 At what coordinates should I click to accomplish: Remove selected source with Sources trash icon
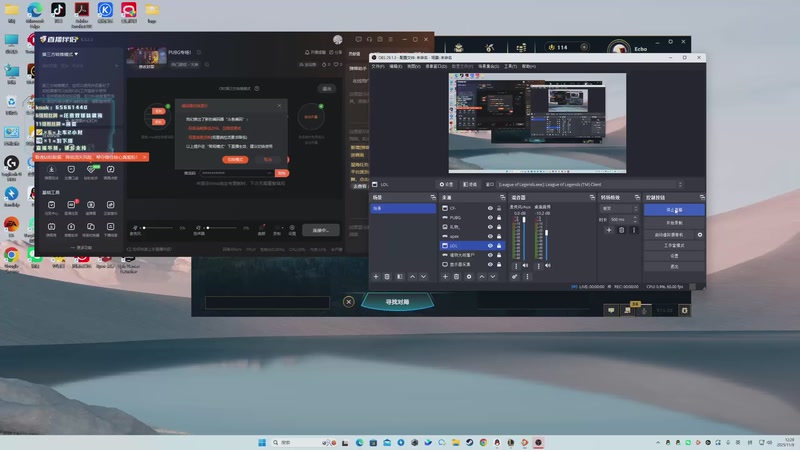coord(457,277)
